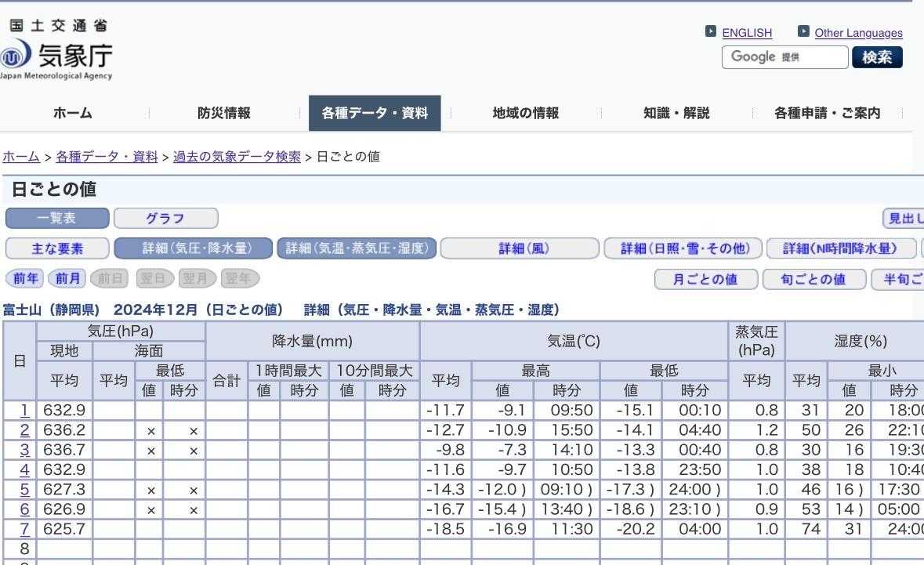The width and height of the screenshot is (924, 565).
Task: Open the Other Languages link
Action: (x=858, y=33)
